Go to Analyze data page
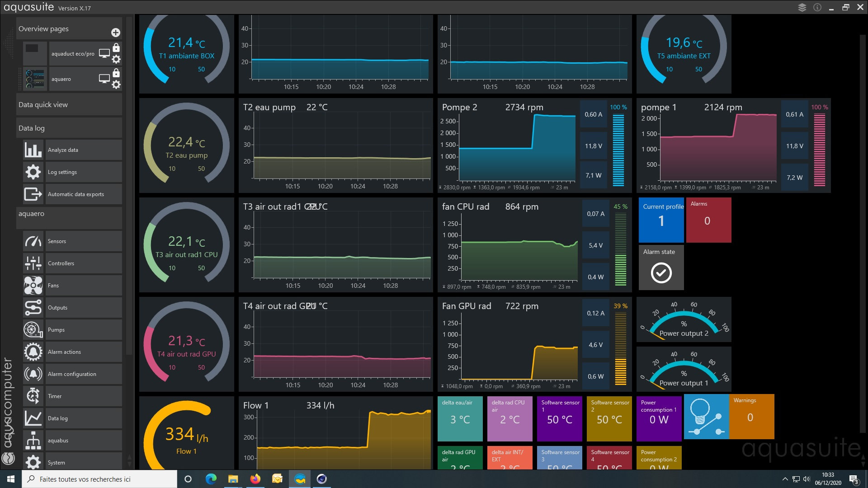This screenshot has width=868, height=488. point(84,150)
